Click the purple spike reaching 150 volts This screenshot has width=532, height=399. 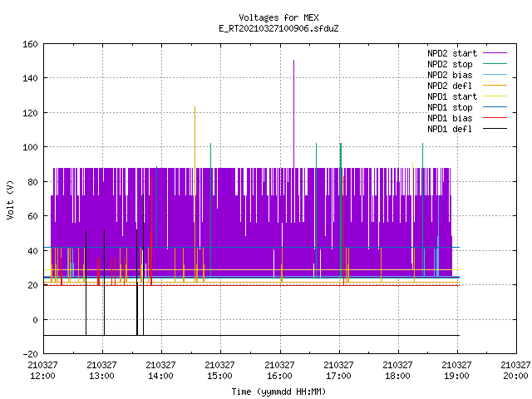(x=293, y=114)
